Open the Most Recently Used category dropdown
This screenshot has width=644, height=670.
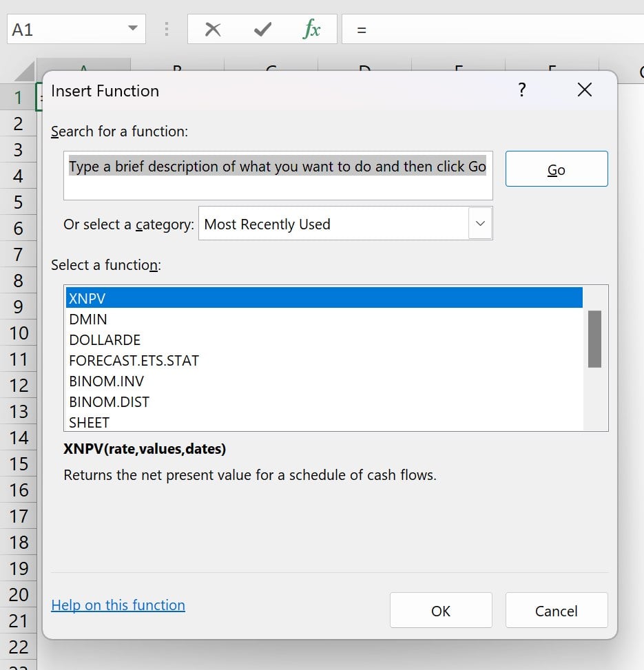(480, 223)
